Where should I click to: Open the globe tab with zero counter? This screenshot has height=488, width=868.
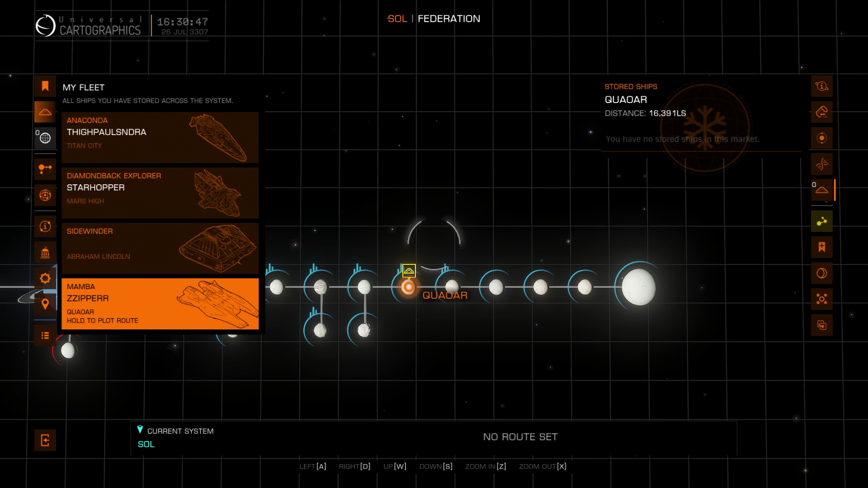point(45,138)
